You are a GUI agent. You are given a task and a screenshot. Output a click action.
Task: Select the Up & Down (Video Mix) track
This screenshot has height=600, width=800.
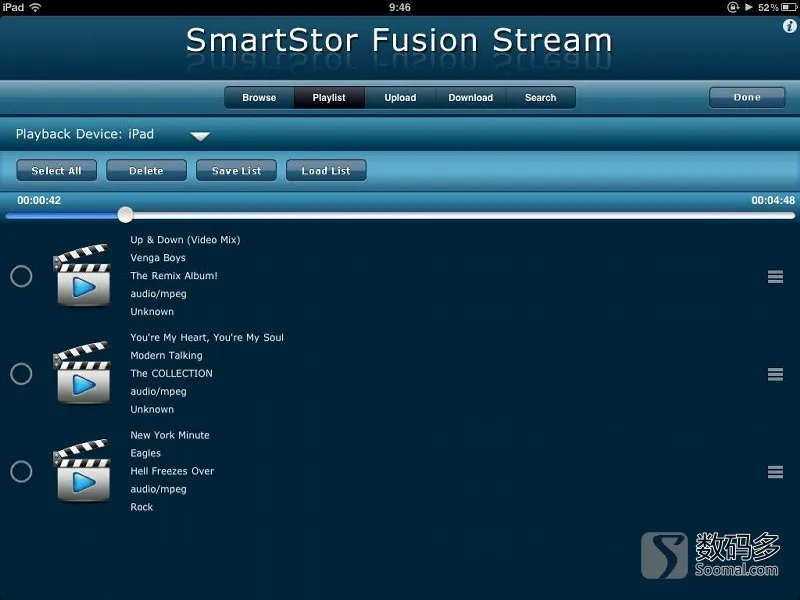[21, 276]
